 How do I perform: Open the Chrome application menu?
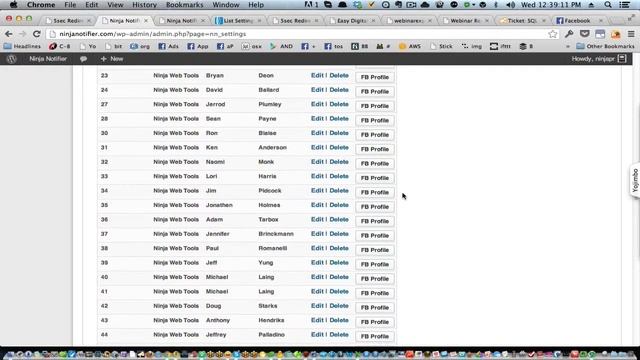click(x=41, y=5)
